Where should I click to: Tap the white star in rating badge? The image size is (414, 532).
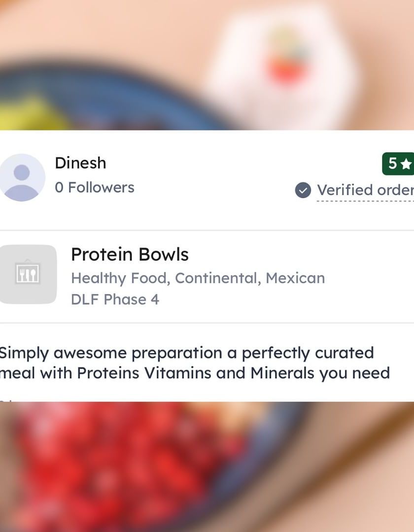406,164
